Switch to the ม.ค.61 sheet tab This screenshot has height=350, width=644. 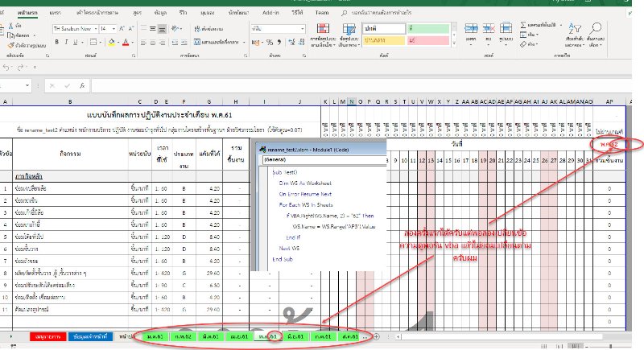point(154,336)
